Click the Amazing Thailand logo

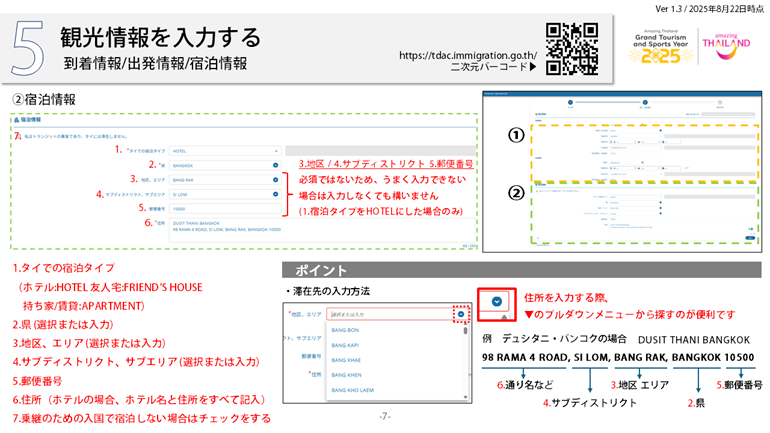(726, 47)
